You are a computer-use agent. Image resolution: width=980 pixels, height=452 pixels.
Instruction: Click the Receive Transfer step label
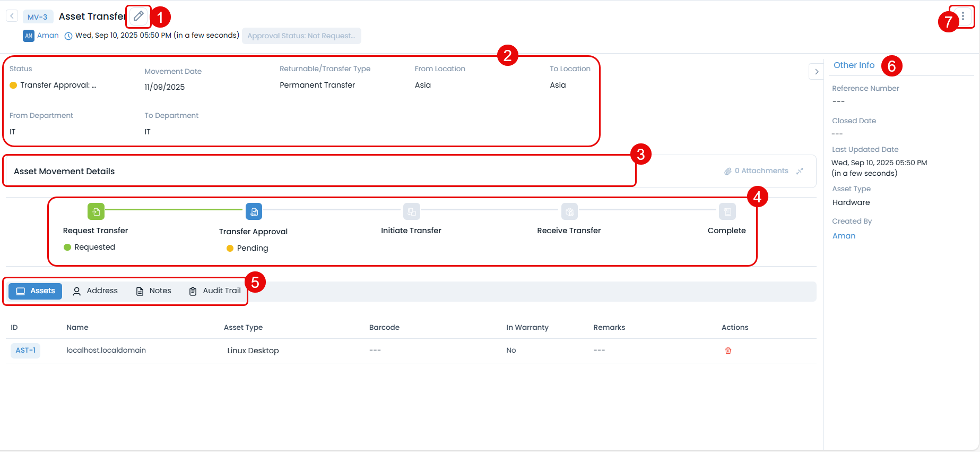click(x=569, y=231)
